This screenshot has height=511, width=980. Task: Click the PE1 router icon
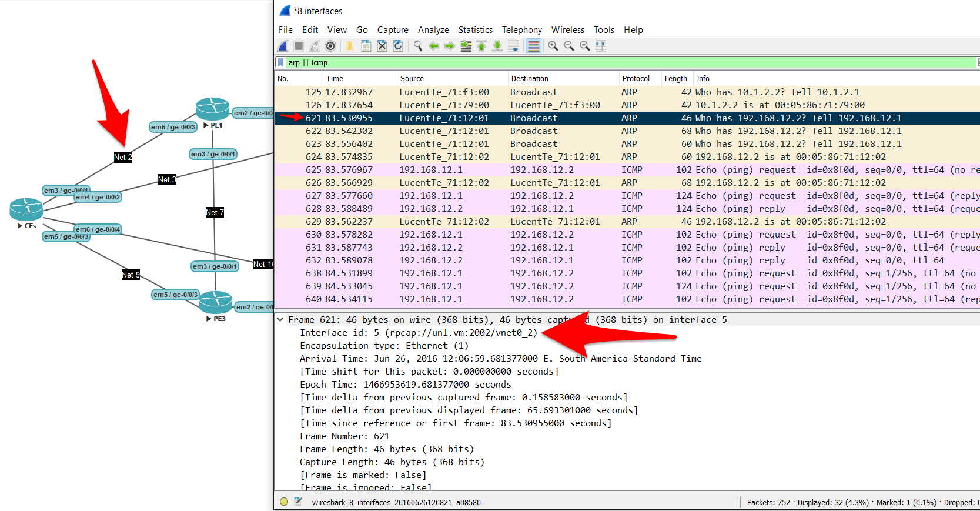[212, 109]
